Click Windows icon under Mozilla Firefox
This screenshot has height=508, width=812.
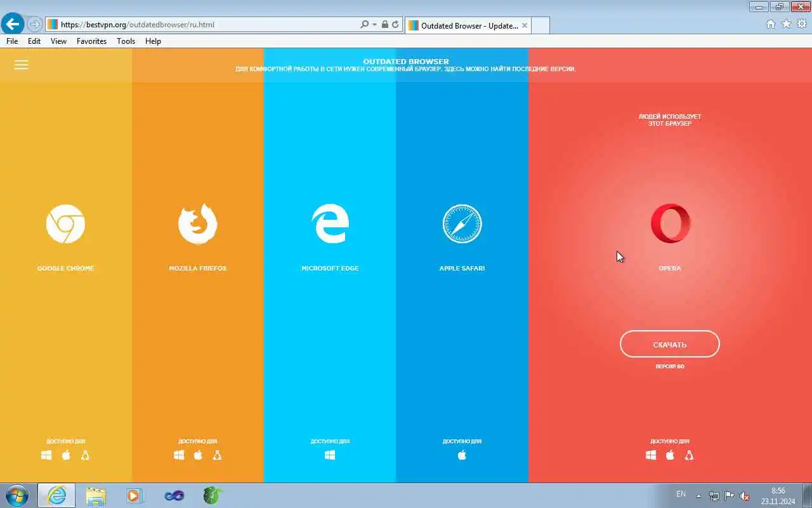[179, 455]
